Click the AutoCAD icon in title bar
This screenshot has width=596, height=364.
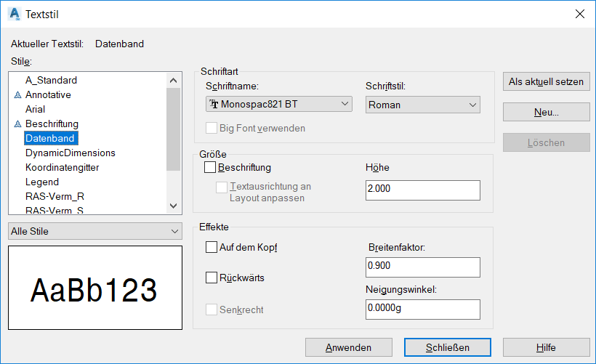14,14
